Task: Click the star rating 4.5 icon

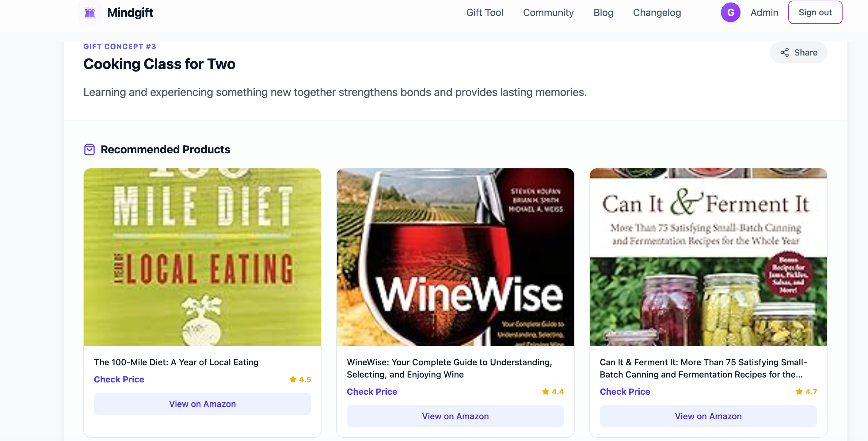Action: click(x=293, y=379)
